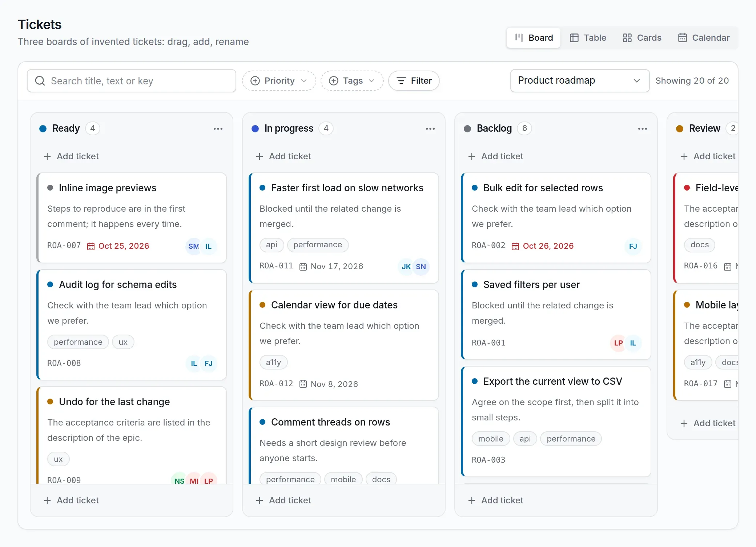This screenshot has height=547, width=756.
Task: Switch to the Cards view
Action: (642, 38)
